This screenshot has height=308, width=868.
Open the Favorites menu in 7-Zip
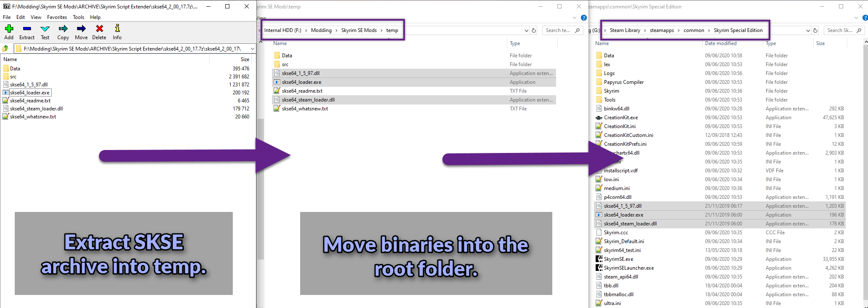click(57, 17)
